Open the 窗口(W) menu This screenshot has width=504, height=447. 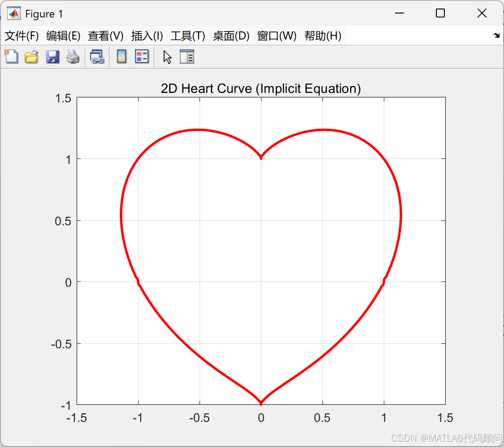point(277,36)
